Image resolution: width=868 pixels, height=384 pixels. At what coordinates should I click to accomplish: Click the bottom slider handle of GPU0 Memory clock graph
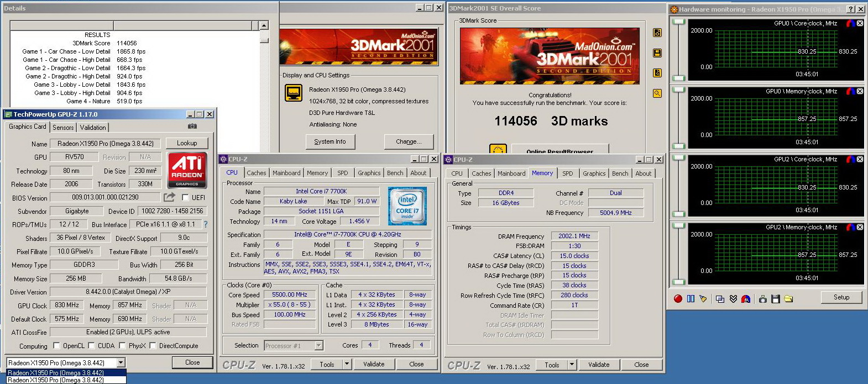click(x=679, y=147)
